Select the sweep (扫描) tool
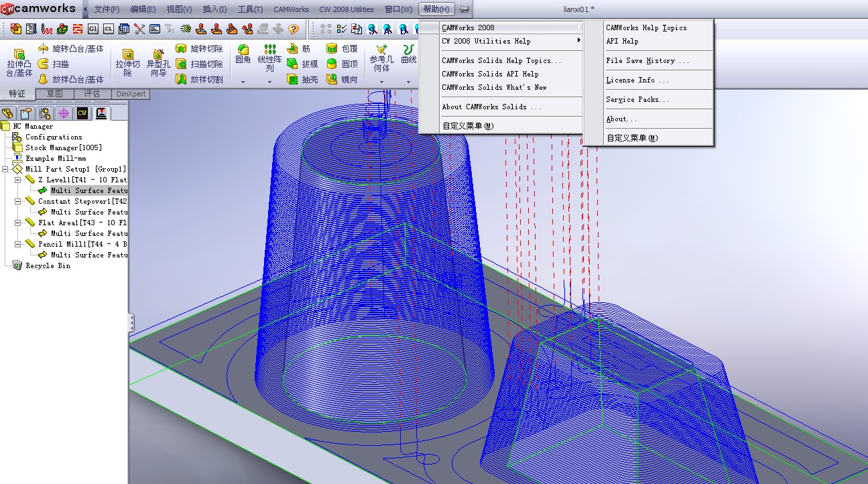 pyautogui.click(x=54, y=64)
